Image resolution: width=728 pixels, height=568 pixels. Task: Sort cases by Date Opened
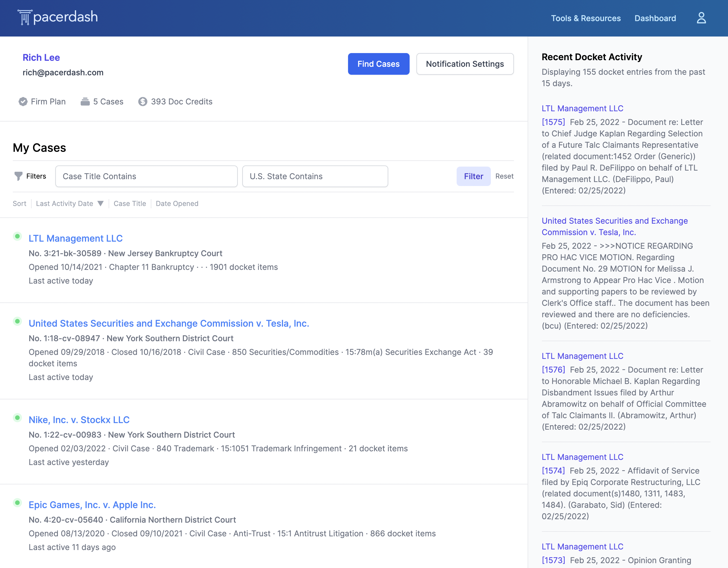(177, 203)
